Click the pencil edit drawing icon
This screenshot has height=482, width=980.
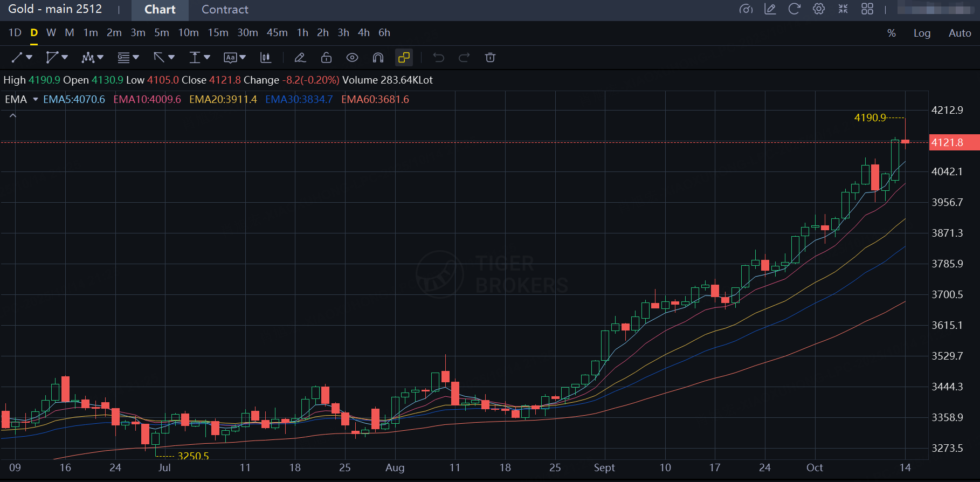point(300,58)
